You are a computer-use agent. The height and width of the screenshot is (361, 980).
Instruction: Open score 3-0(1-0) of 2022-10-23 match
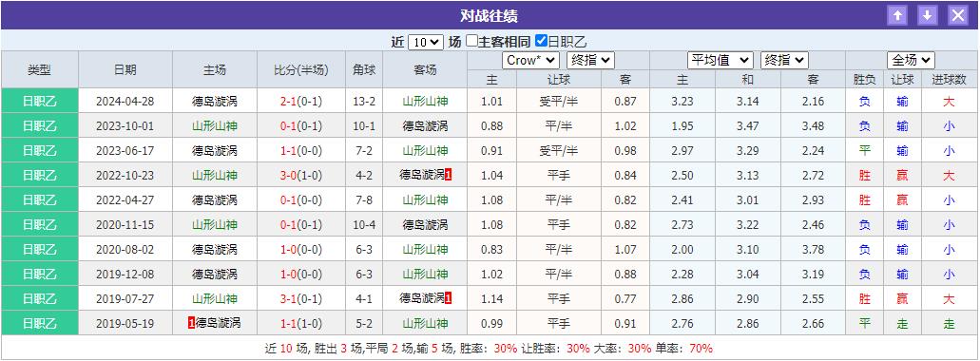301,176
